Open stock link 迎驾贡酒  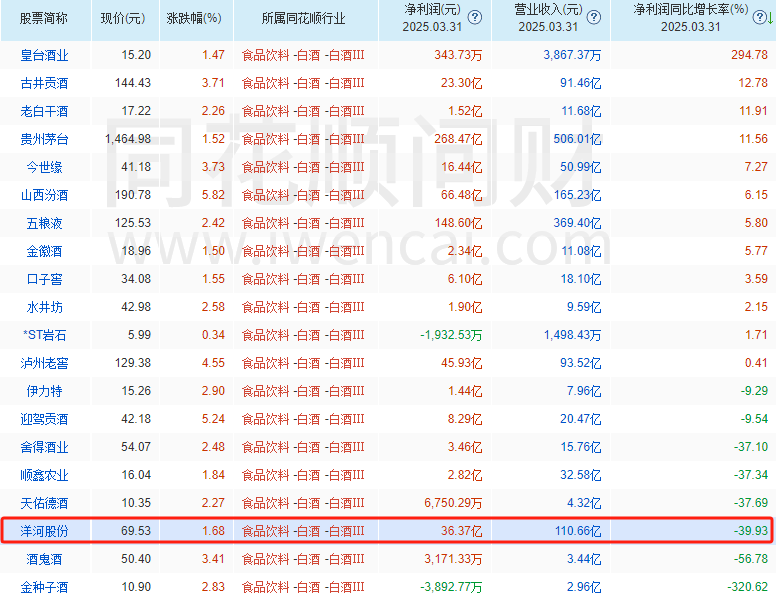pos(44,419)
